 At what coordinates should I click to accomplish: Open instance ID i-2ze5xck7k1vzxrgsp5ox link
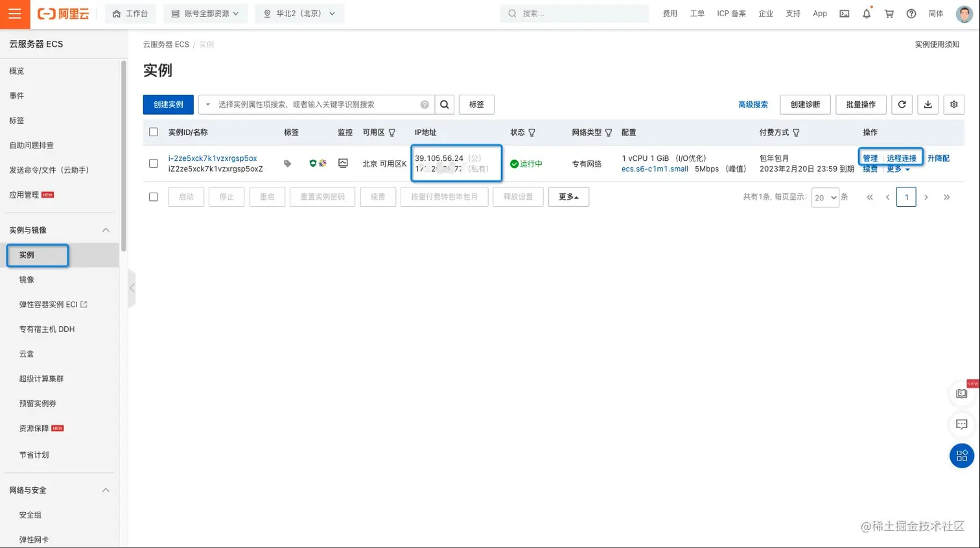[213, 158]
